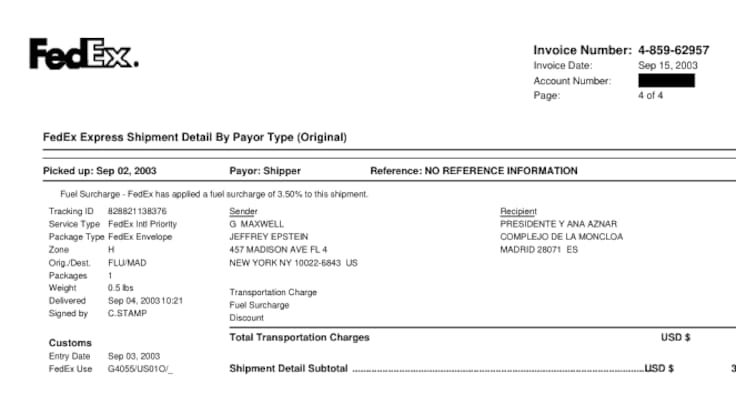Click the Payor: Shipper label
Screen dimensions: 736x414
click(x=265, y=171)
